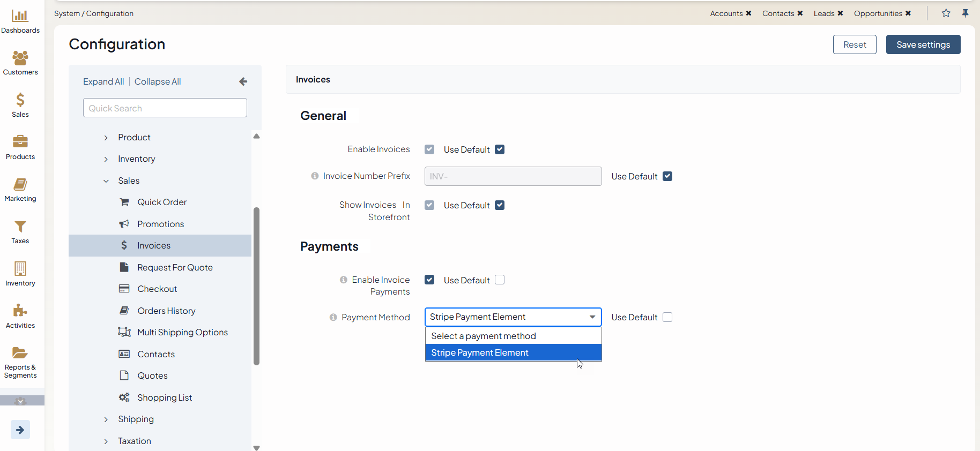Open the Payment Method dropdown
980x451 pixels.
513,317
